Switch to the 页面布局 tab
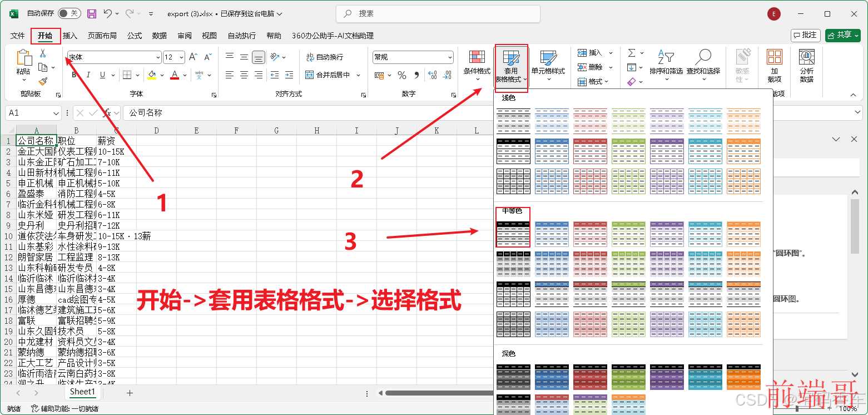868x415 pixels. pyautogui.click(x=102, y=36)
